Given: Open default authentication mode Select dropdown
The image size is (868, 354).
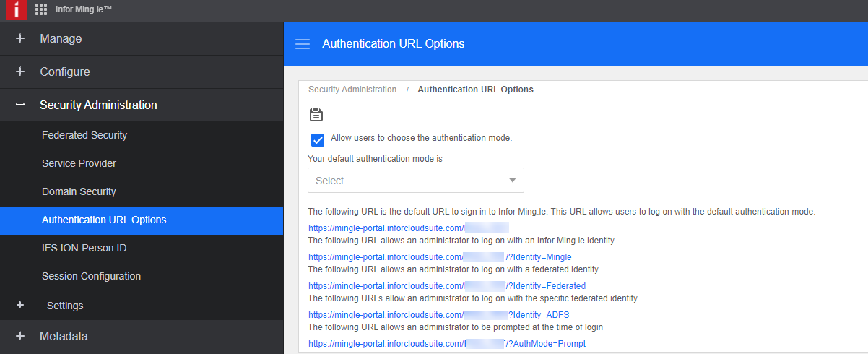Looking at the screenshot, I should 416,181.
